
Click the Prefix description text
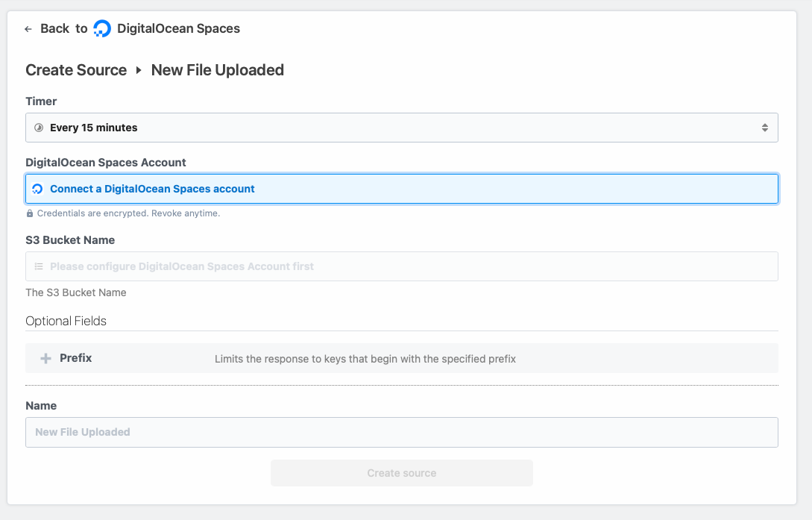(365, 359)
